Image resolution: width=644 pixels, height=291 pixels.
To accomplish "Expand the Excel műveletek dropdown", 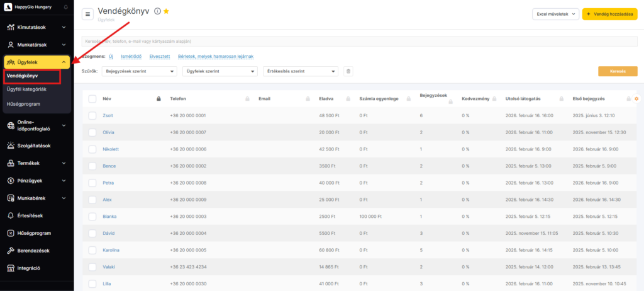I will tap(555, 14).
